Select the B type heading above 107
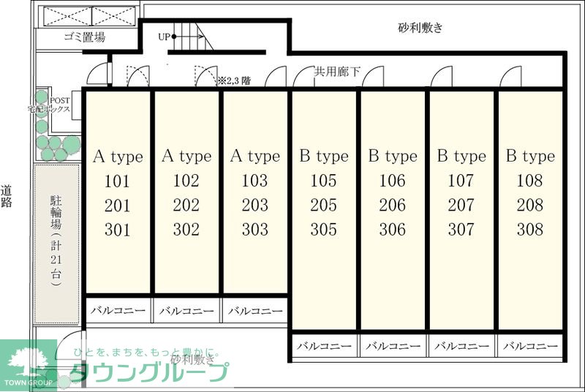Viewport: 585px width, 392px height. coord(461,157)
